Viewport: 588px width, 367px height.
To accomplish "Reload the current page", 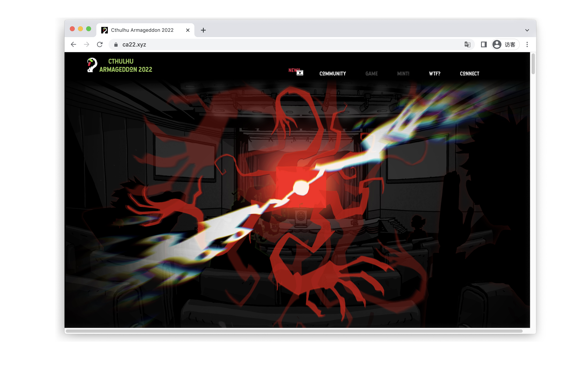I will tap(100, 44).
